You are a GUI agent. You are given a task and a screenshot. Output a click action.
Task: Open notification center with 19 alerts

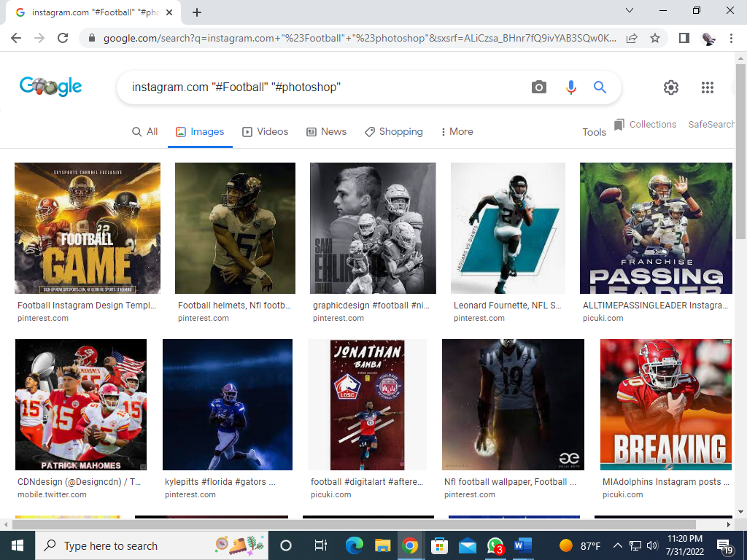point(724,545)
